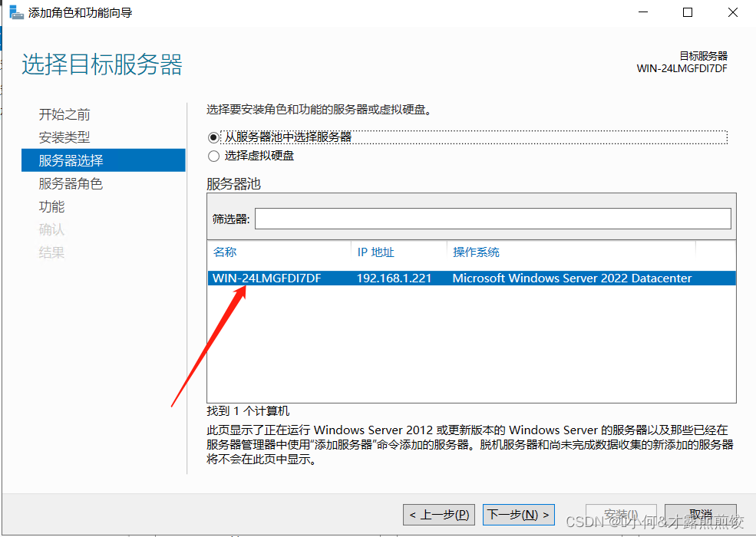This screenshot has height=537, width=756.
Task: Minimize the wizard window
Action: (643, 12)
